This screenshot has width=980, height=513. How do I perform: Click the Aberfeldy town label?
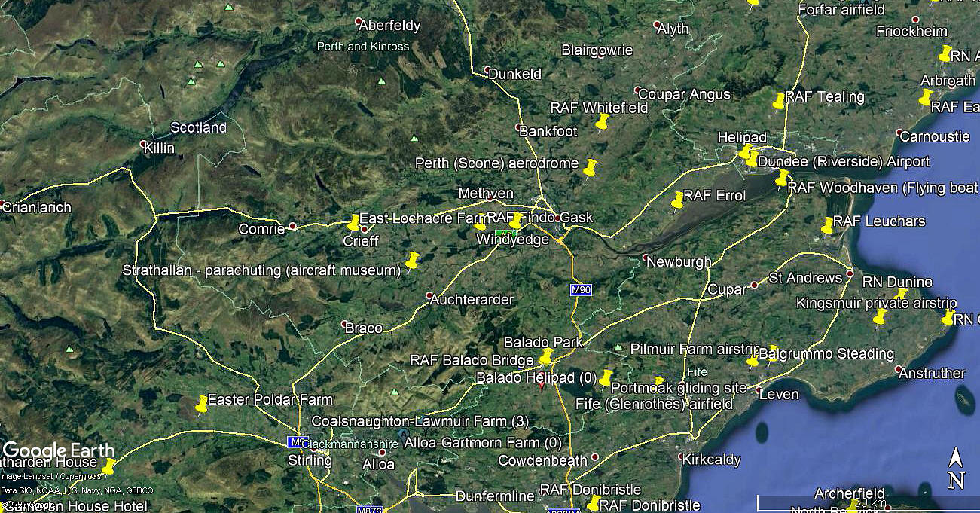click(x=389, y=26)
